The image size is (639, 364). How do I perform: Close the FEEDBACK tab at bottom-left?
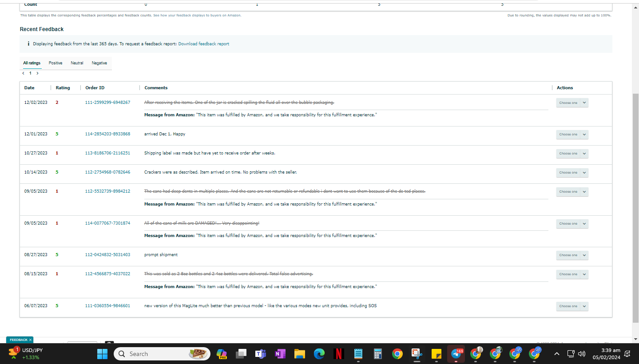[x=30, y=340]
